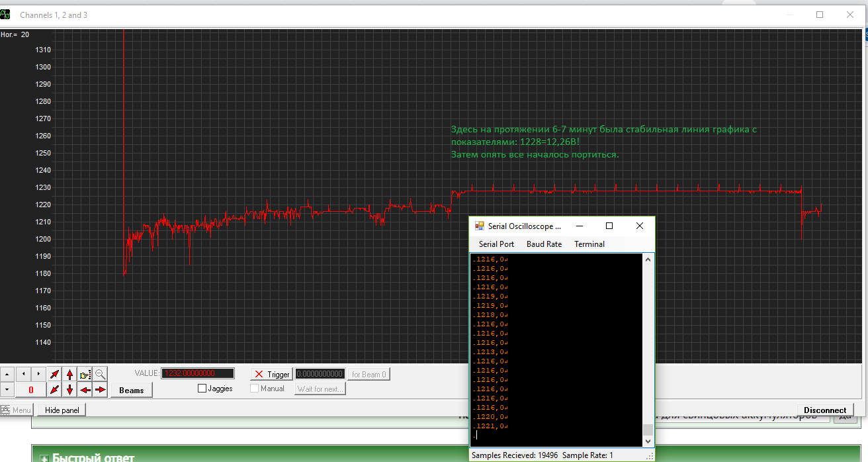Click the diagonal down-left red arrow icon
The image size is (868, 462).
pos(54,390)
